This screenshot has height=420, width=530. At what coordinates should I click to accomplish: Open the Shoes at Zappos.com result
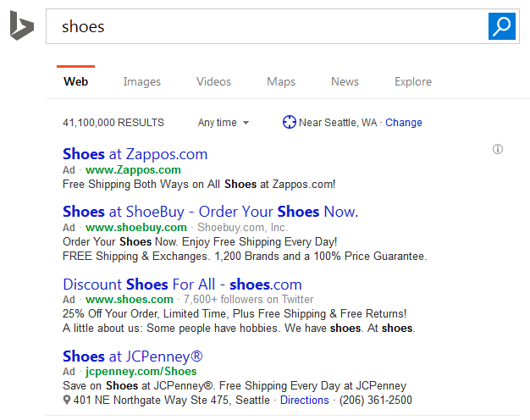pyautogui.click(x=135, y=154)
